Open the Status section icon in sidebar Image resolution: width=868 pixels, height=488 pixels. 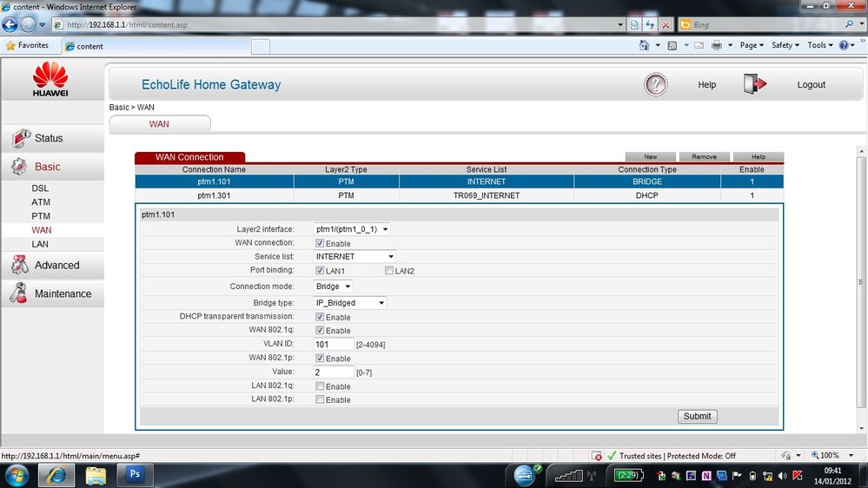coord(21,138)
